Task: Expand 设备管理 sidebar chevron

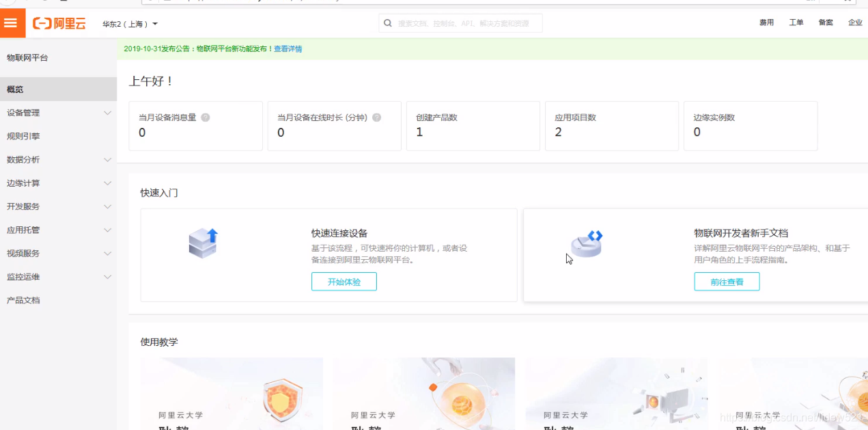Action: click(107, 113)
